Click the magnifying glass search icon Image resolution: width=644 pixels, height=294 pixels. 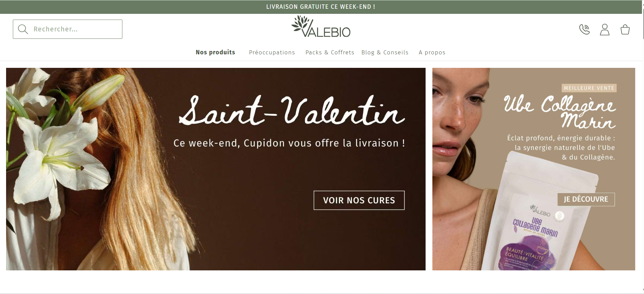click(x=23, y=29)
